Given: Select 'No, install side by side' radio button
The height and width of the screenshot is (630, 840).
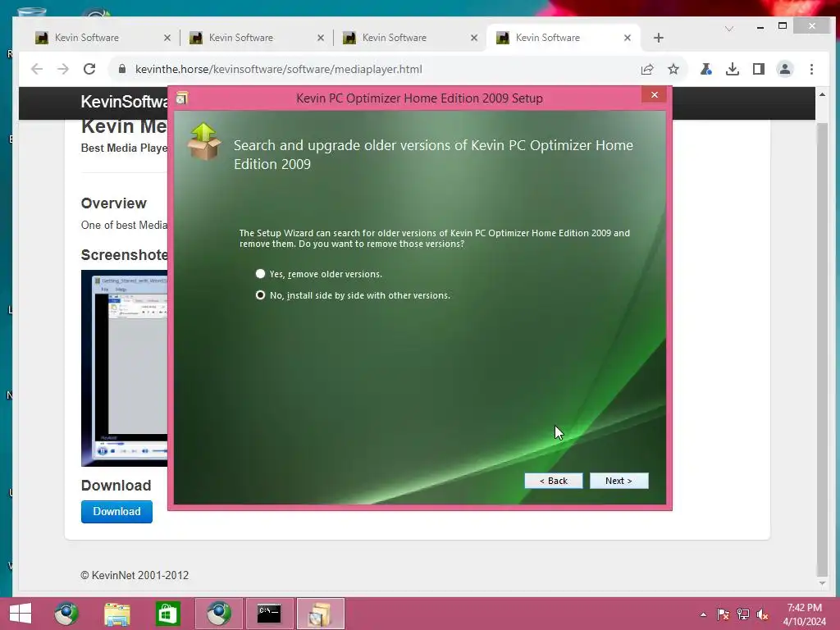Looking at the screenshot, I should [x=260, y=295].
